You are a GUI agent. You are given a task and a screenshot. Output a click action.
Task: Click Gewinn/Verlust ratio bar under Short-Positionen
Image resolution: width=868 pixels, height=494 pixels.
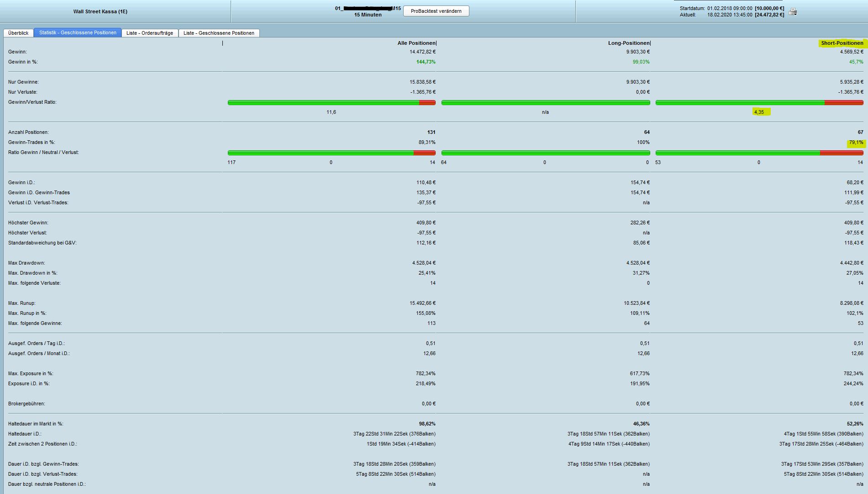click(759, 102)
